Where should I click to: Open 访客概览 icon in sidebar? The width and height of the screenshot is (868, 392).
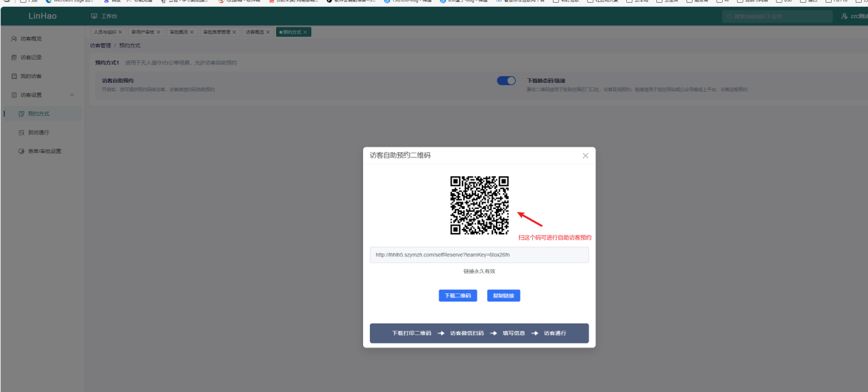coord(14,38)
